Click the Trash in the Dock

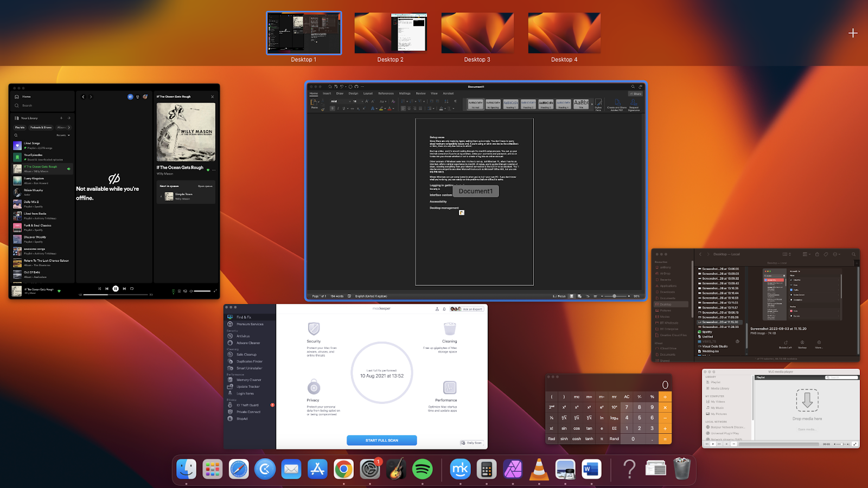click(681, 469)
